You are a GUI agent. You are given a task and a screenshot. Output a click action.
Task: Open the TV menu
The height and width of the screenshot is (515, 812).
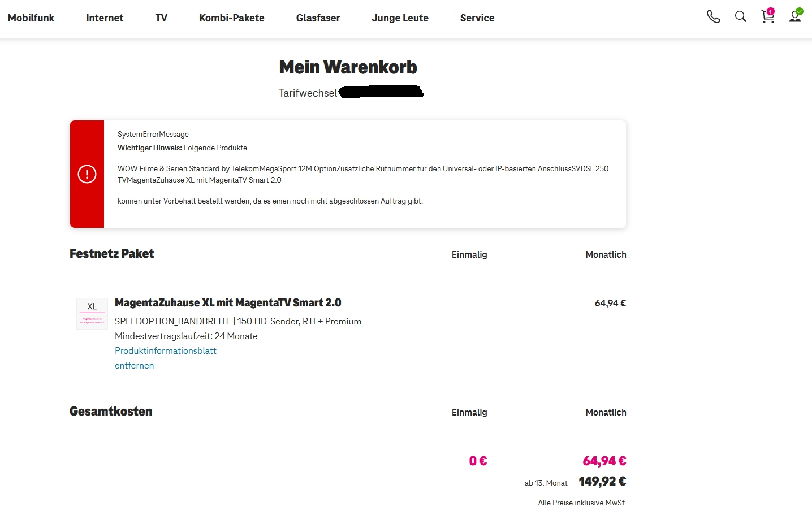161,18
